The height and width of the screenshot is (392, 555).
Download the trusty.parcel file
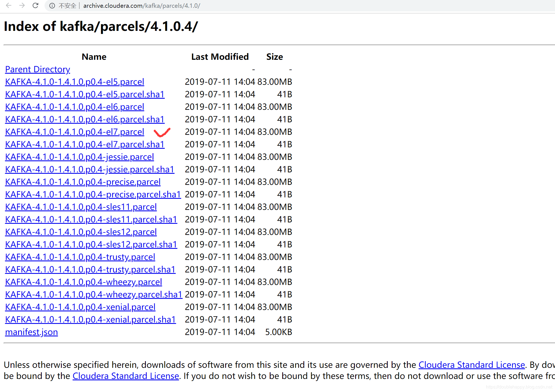tap(80, 257)
